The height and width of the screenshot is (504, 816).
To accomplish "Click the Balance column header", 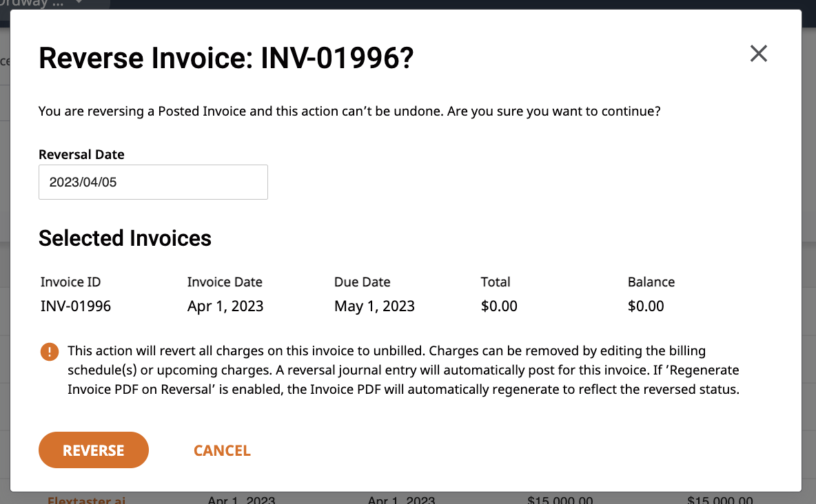I will 651,282.
